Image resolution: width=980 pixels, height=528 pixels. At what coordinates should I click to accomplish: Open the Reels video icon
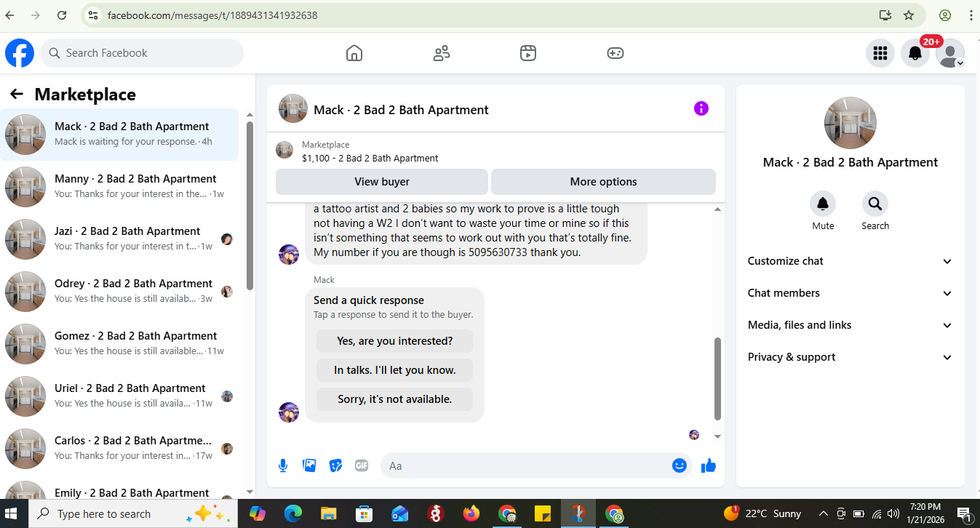[x=528, y=53]
